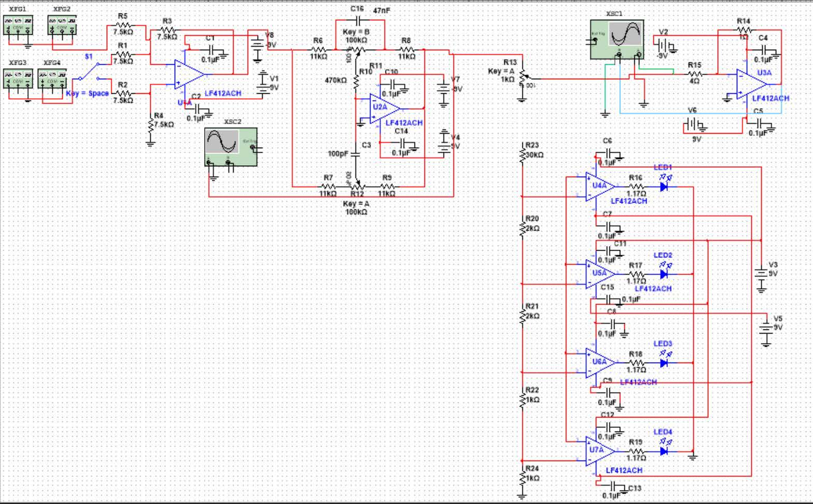Select the V3 9V battery
Screen dimensions: 813x504
point(761,273)
